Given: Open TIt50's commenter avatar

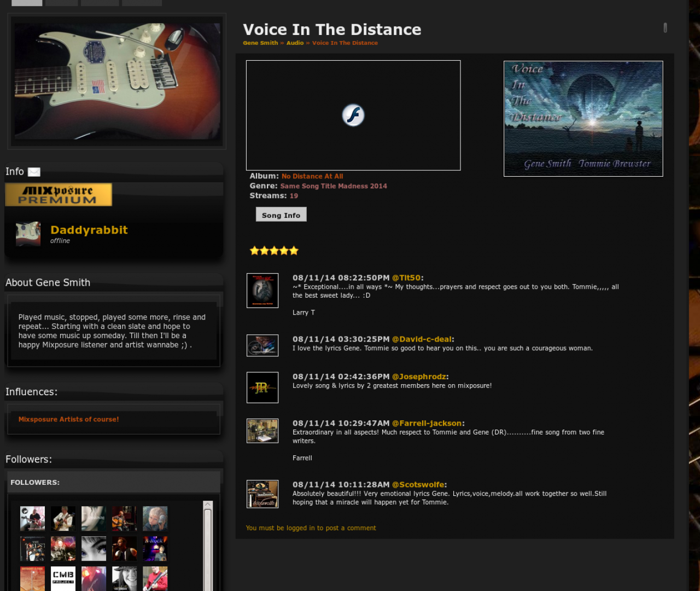Looking at the screenshot, I should point(262,291).
